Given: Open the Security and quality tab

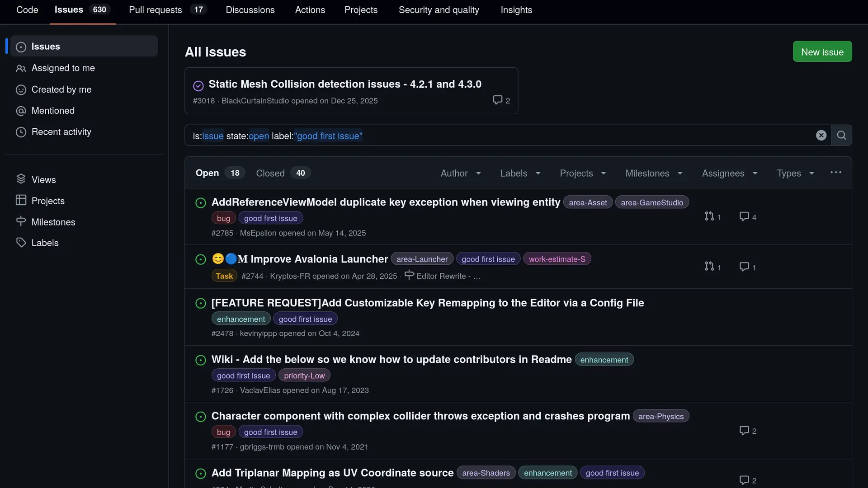Looking at the screenshot, I should [x=439, y=10].
